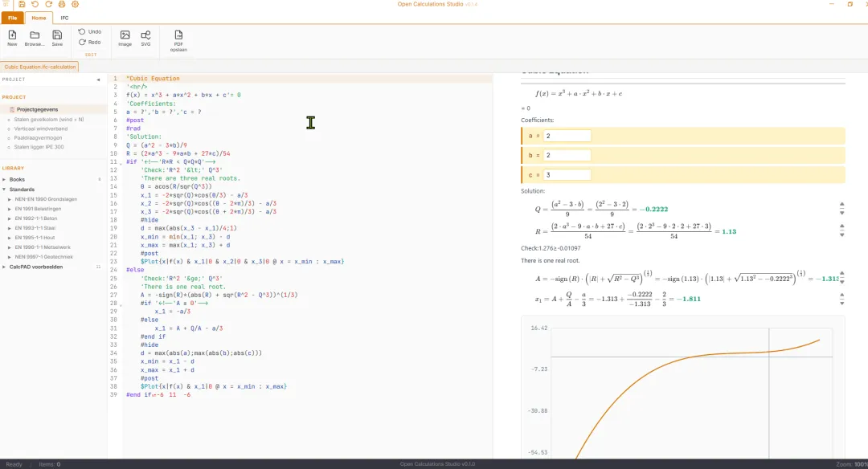Click the app menu icon at top-left corner

[x=6, y=5]
